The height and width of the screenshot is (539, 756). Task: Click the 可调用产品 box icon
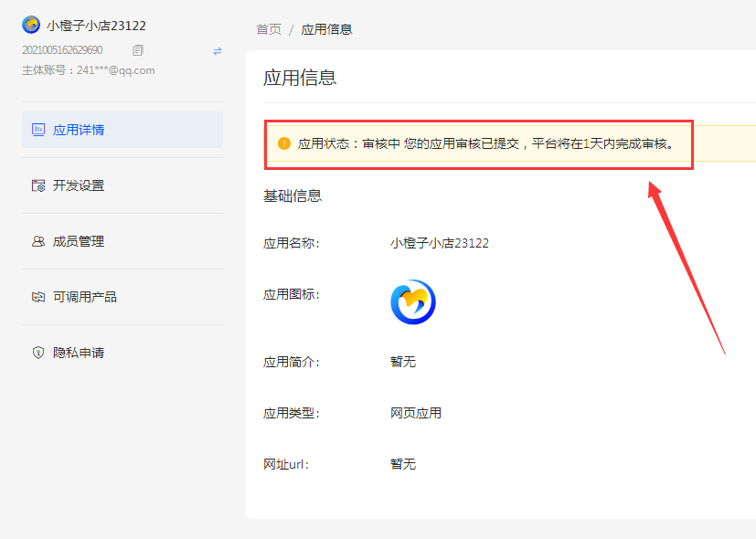pos(38,296)
